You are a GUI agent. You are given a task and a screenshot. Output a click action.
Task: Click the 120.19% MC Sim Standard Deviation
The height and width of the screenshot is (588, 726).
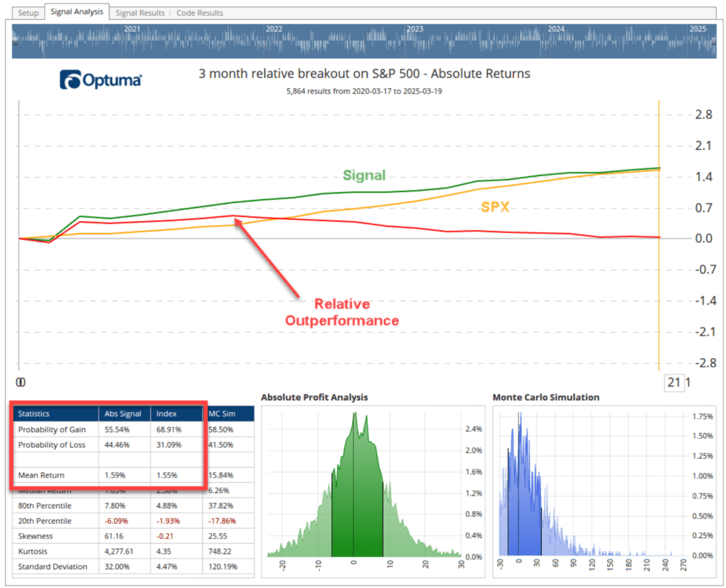222,567
